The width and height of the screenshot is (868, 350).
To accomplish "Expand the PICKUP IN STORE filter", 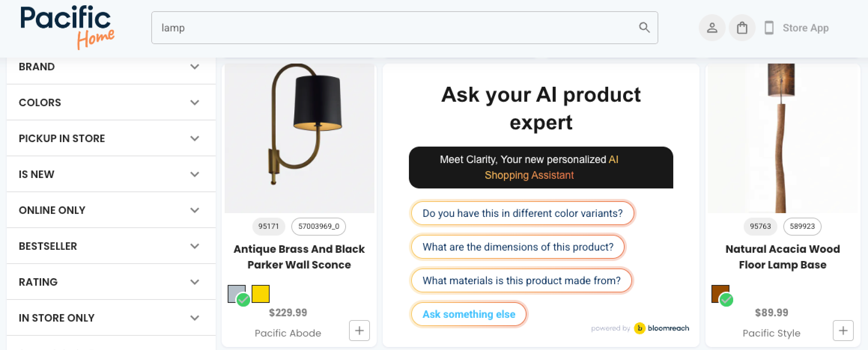I will tap(194, 138).
